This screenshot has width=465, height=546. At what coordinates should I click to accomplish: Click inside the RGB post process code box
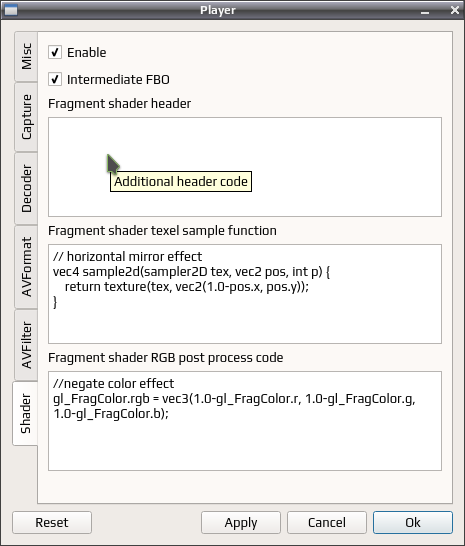245,421
